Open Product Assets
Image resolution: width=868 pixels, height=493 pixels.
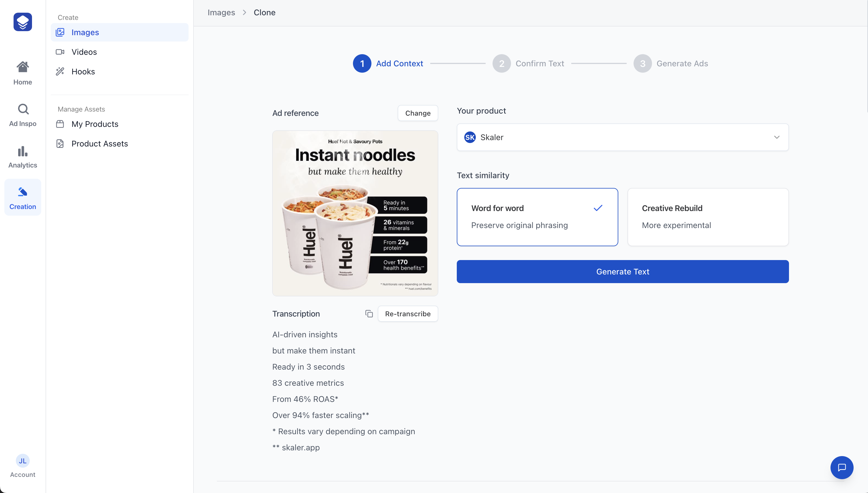tap(99, 144)
